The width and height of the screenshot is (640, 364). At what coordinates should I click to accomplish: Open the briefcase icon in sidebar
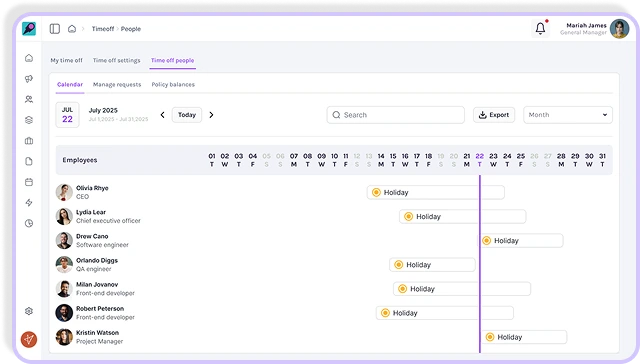(29, 141)
